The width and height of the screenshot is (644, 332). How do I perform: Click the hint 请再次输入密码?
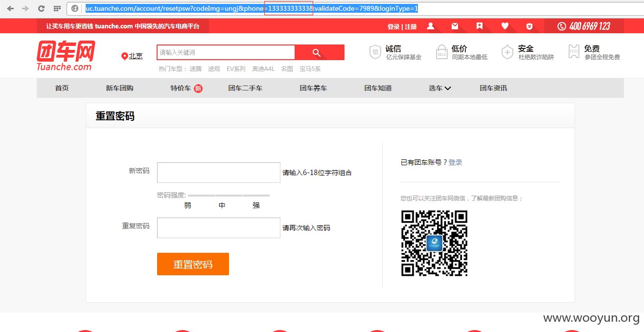(x=306, y=228)
